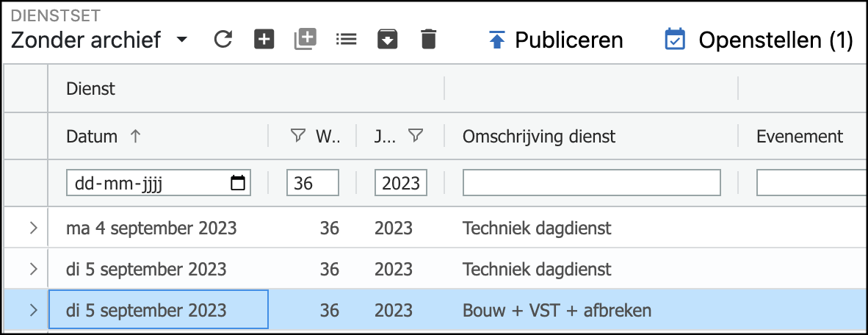Click the filter icon on the Jaar column

click(x=416, y=136)
